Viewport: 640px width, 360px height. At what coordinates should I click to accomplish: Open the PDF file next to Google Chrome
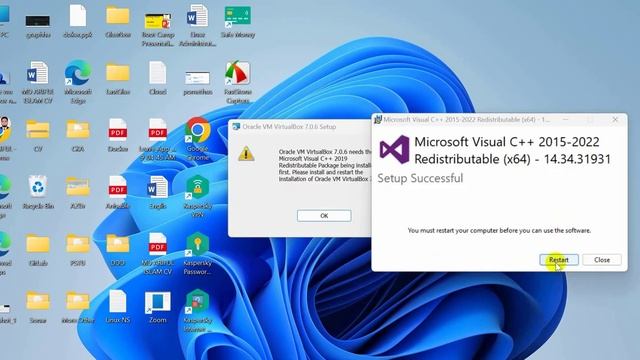coord(158,139)
